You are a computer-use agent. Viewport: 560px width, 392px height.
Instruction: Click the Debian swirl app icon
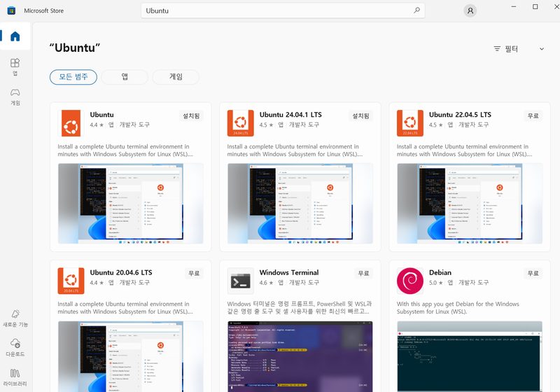click(410, 281)
